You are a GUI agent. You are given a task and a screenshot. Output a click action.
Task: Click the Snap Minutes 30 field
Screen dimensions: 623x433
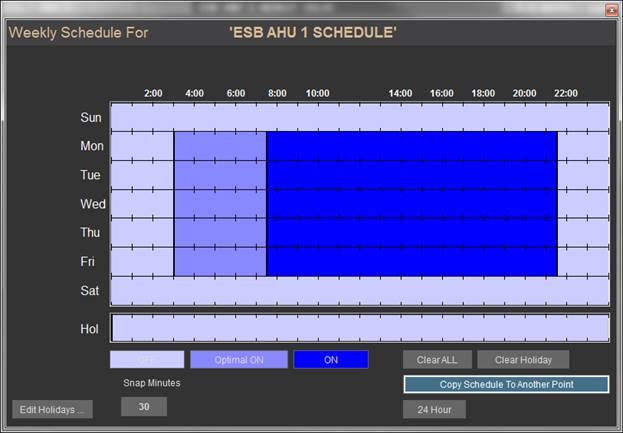(x=144, y=406)
